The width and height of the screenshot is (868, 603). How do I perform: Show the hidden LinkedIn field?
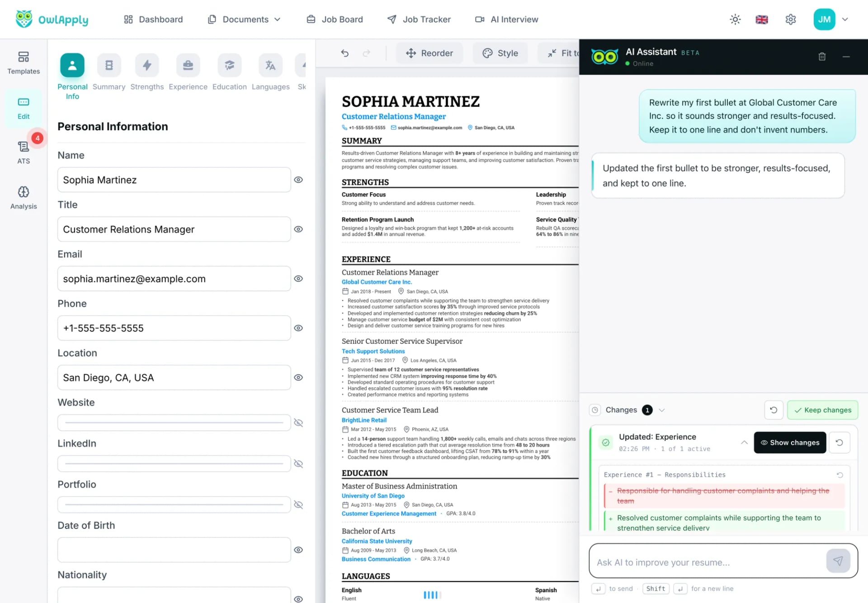point(298,464)
